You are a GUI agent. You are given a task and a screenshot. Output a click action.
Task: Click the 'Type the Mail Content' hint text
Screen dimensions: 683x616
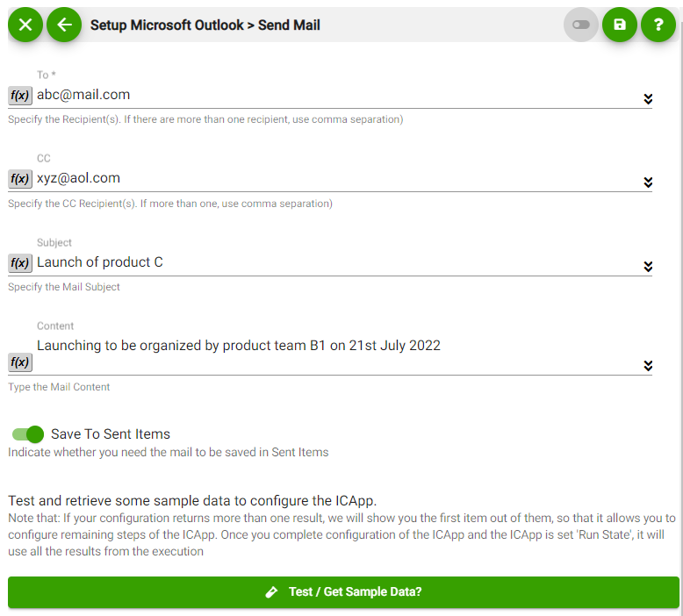click(59, 387)
